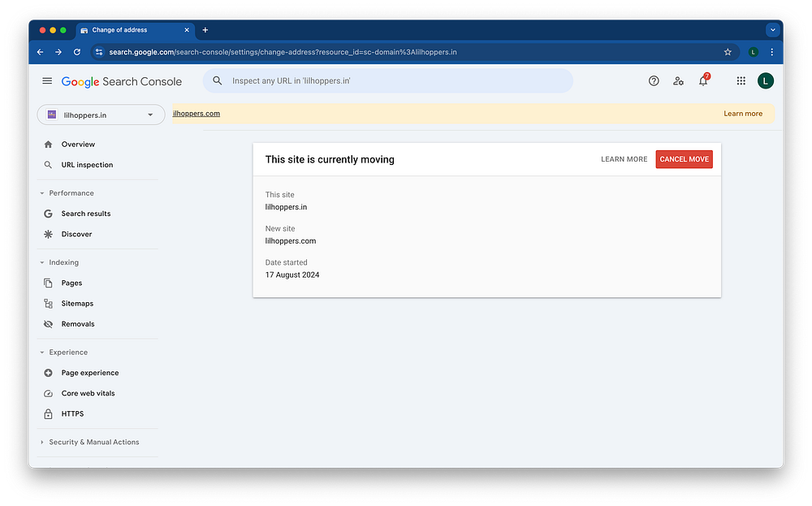Open Search results report
The height and width of the screenshot is (506, 812).
pos(86,214)
